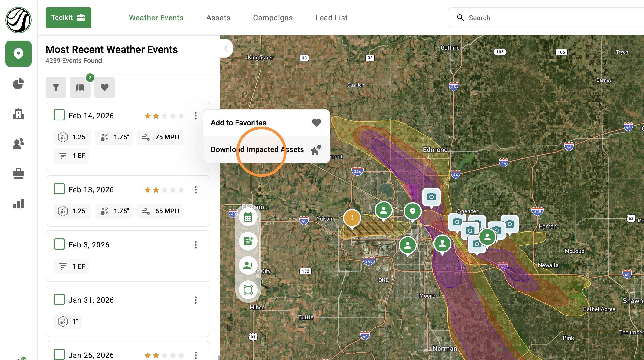Screen dimensions: 644x360
Task: Show favorites using the heart filter button
Action: point(105,87)
